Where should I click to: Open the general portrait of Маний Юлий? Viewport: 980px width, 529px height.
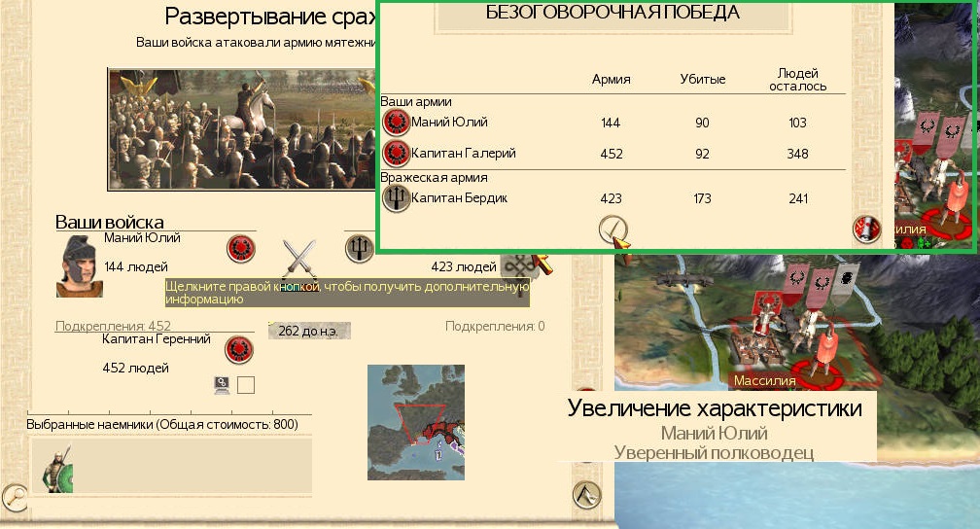[x=79, y=266]
